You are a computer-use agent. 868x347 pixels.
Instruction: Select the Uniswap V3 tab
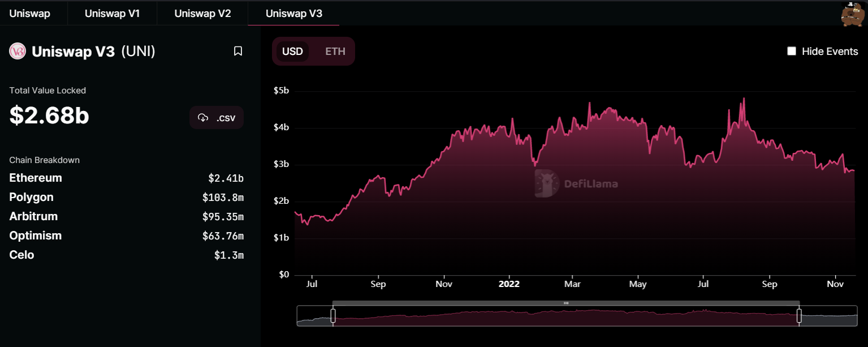click(x=293, y=13)
